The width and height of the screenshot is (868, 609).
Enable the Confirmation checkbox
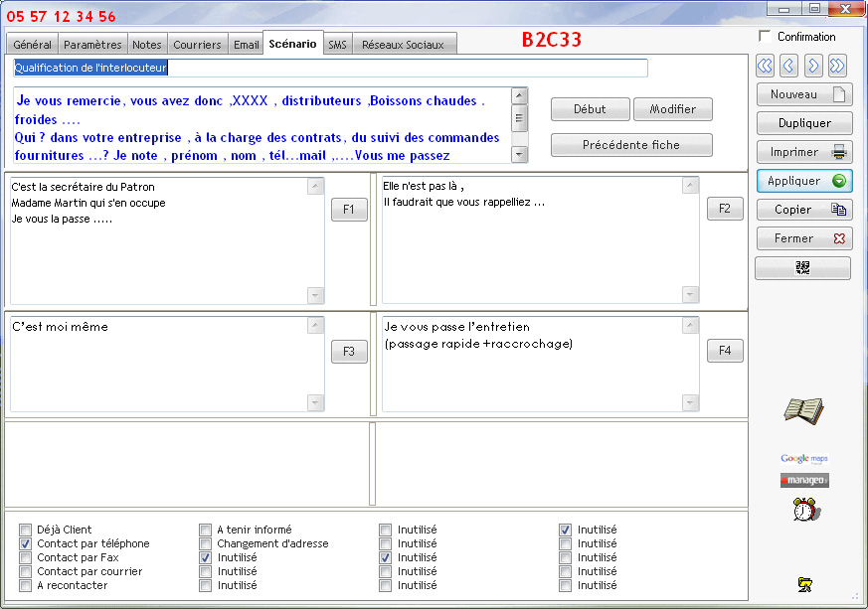click(x=765, y=37)
